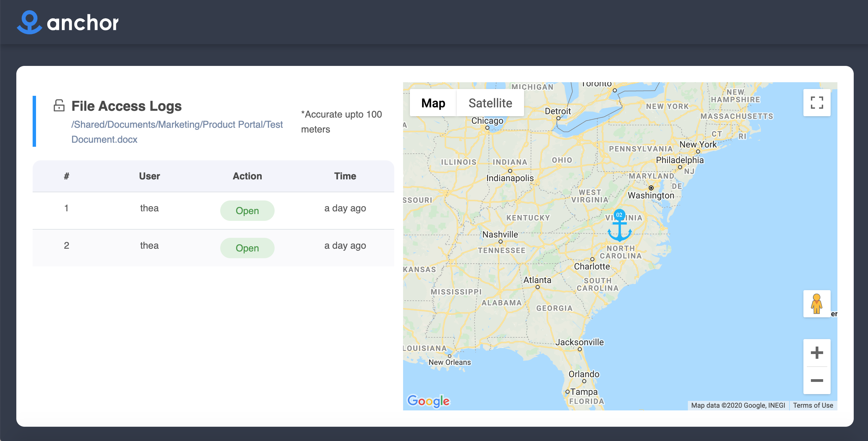
Task: Click the Action column header
Action: (247, 176)
